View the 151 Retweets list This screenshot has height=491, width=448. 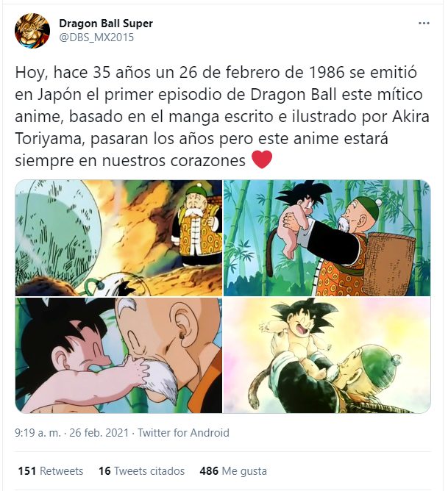[x=51, y=471]
